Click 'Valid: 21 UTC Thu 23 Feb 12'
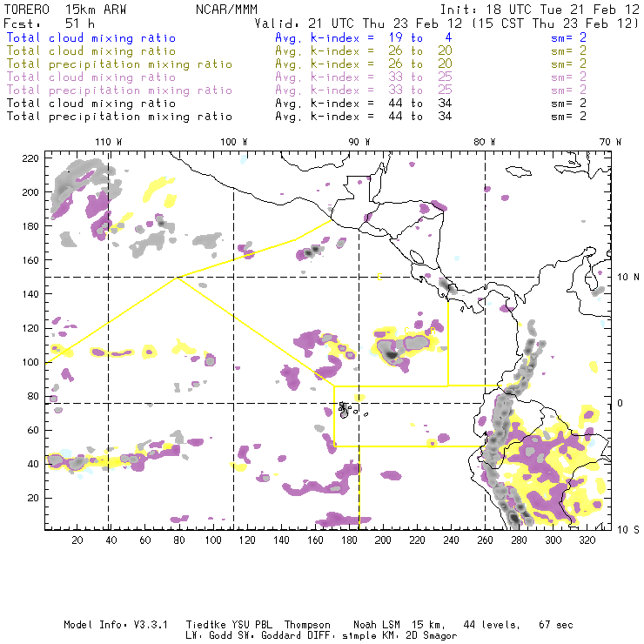 (358, 23)
